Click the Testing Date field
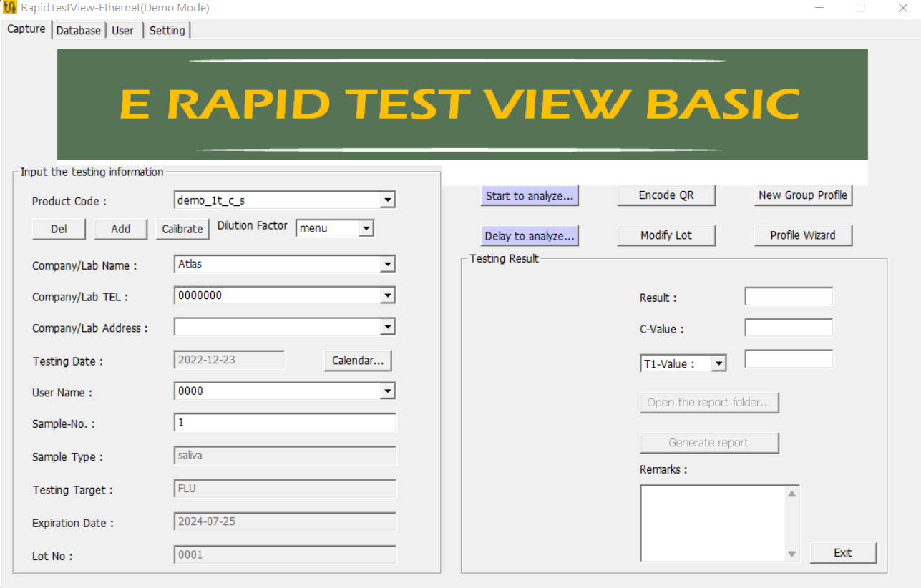This screenshot has height=588, width=921. tap(229, 360)
